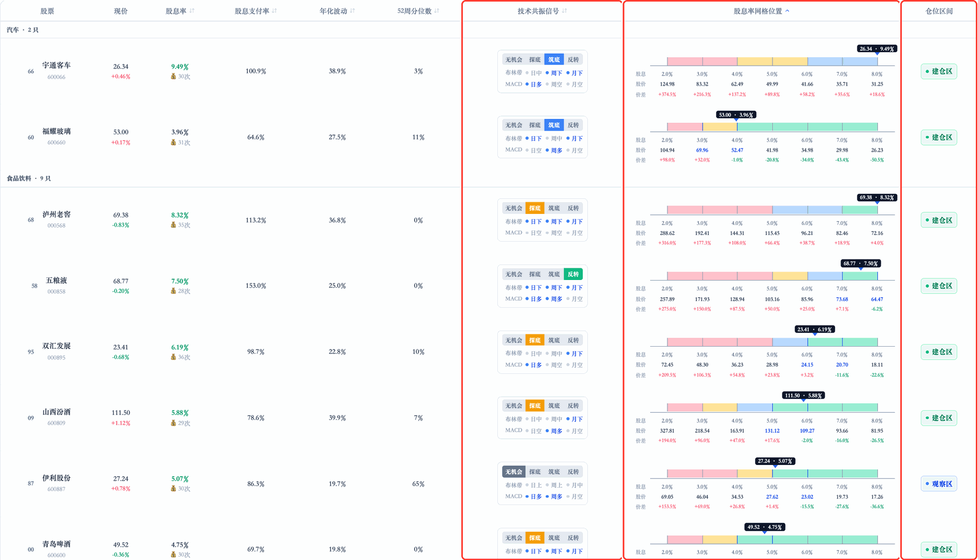This screenshot has height=560, width=978.
Task: Toggle 布林带 月下 indicator for 双汇发展
Action: pos(575,354)
